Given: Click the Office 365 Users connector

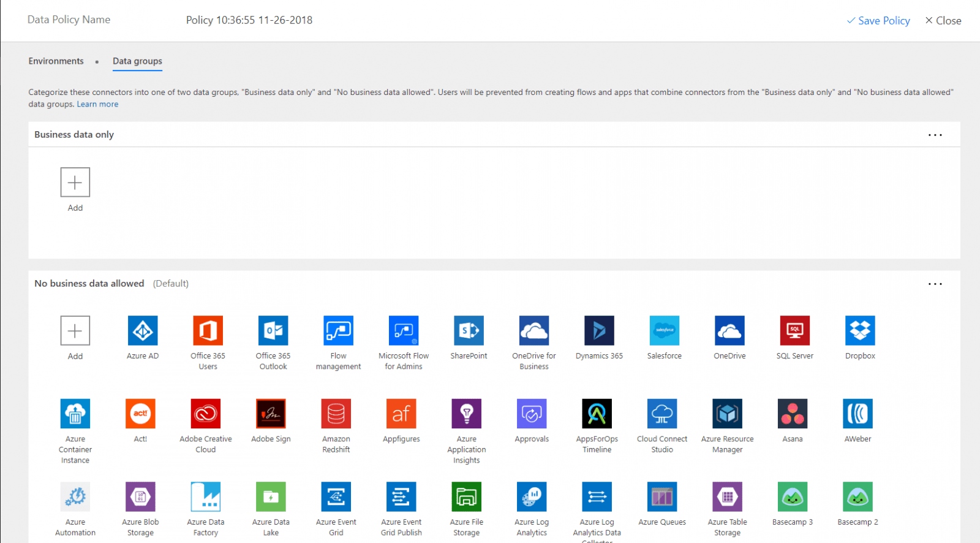Looking at the screenshot, I should tap(208, 331).
